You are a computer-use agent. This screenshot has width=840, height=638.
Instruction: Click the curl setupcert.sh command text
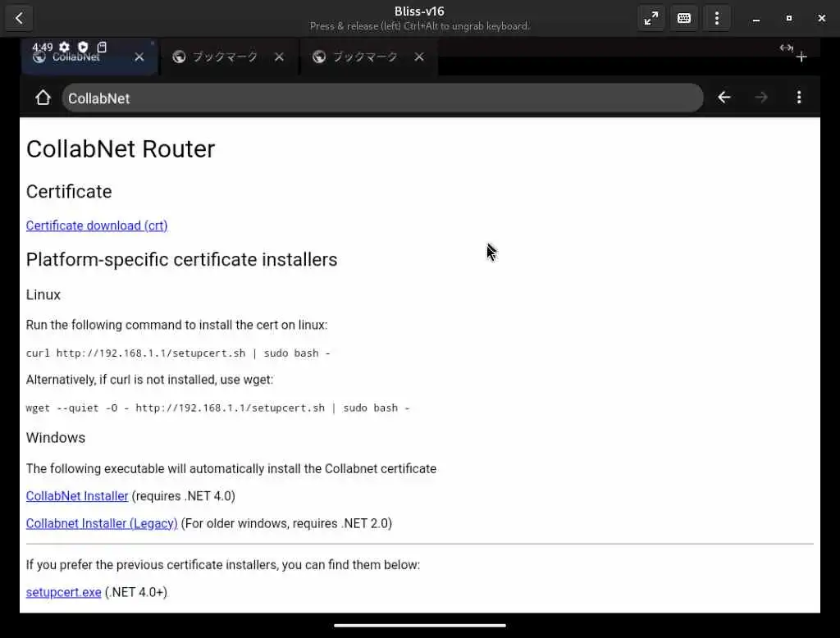pyautogui.click(x=178, y=353)
